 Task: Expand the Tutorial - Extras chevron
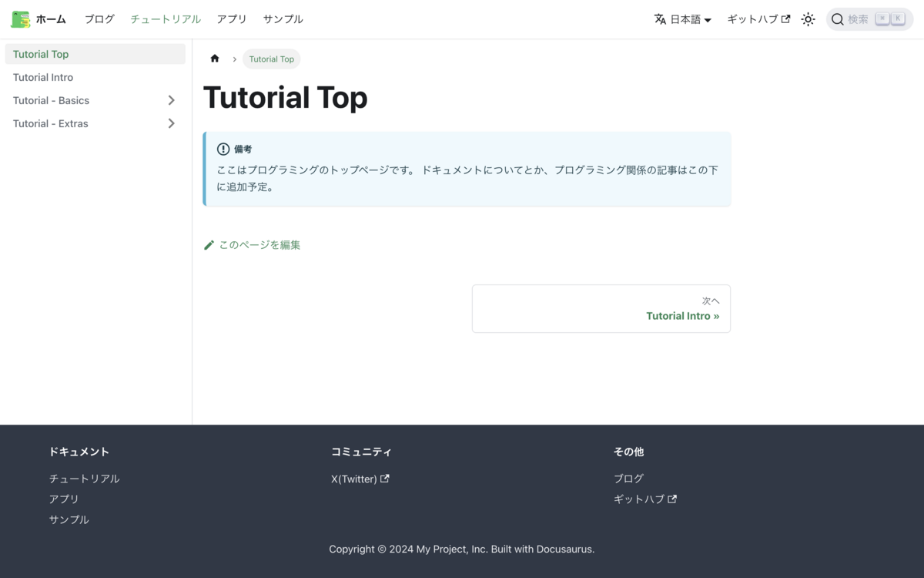click(x=171, y=123)
